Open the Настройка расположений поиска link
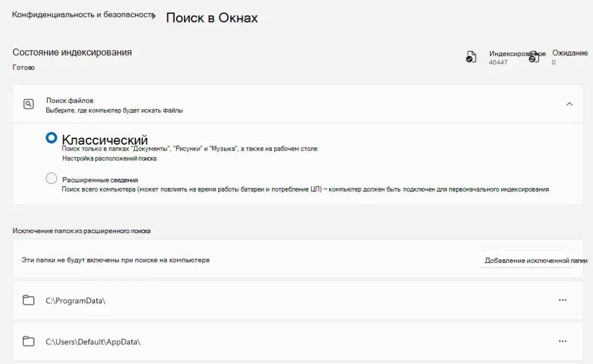This screenshot has height=364, width=593. click(x=109, y=159)
